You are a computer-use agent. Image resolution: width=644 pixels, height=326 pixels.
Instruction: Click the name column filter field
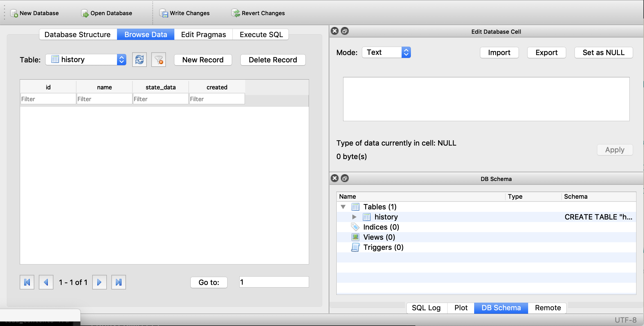pos(104,99)
